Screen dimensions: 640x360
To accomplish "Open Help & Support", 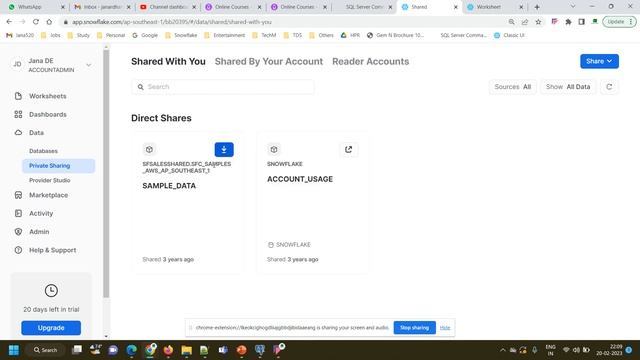I will tap(52, 250).
